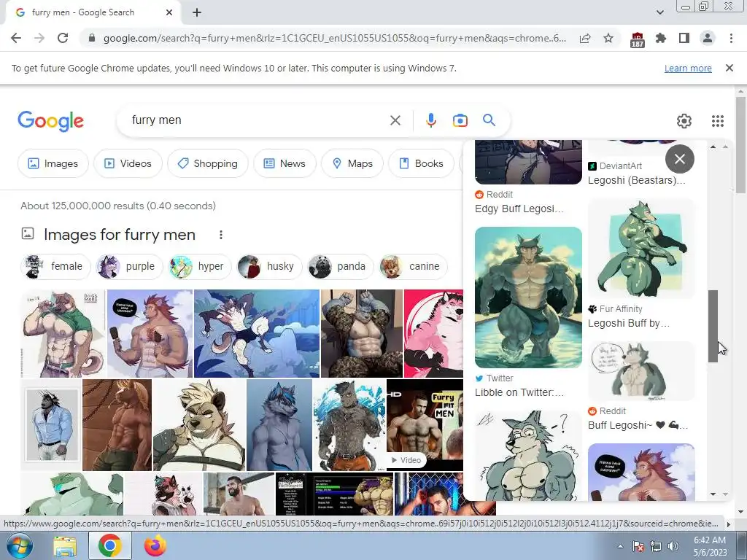
Task: Filter images by the husky chip
Action: [269, 266]
